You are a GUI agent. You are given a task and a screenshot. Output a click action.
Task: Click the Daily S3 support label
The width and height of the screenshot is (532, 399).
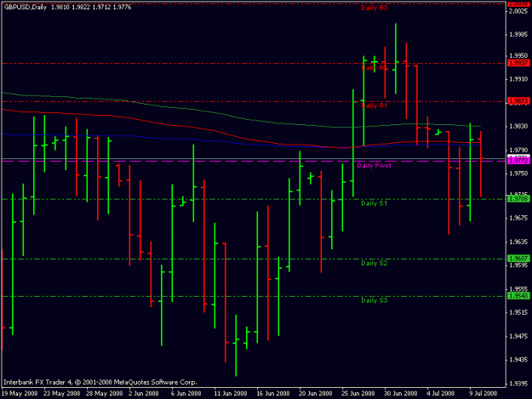tap(374, 300)
